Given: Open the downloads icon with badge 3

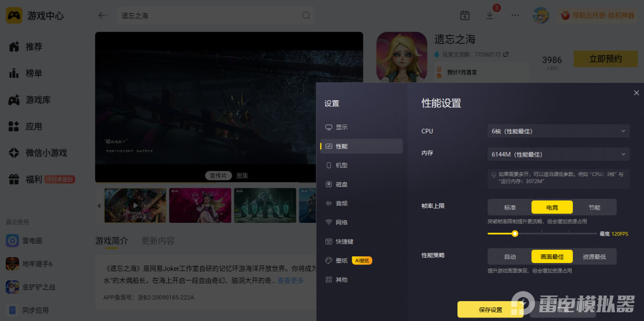Looking at the screenshot, I should pos(490,15).
